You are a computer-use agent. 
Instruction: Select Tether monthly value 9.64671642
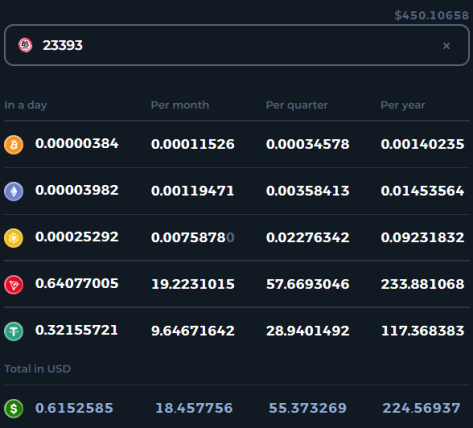click(x=193, y=331)
